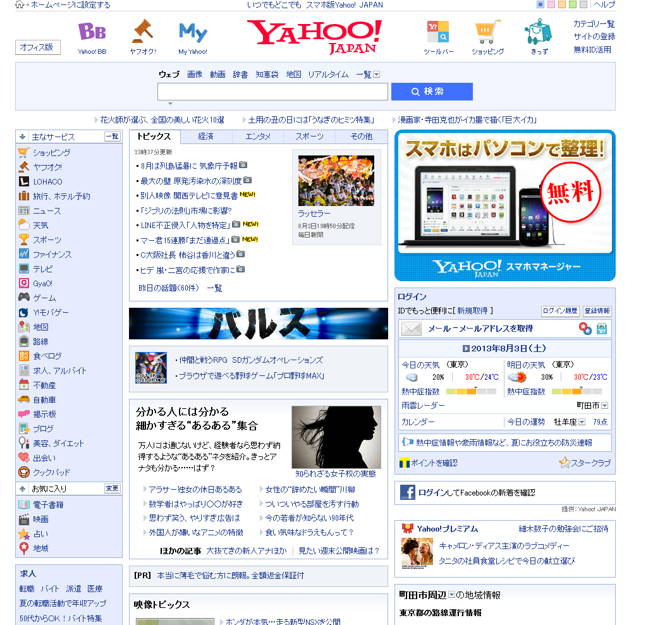Click the News (ニュース) icon in sidebar

(24, 211)
